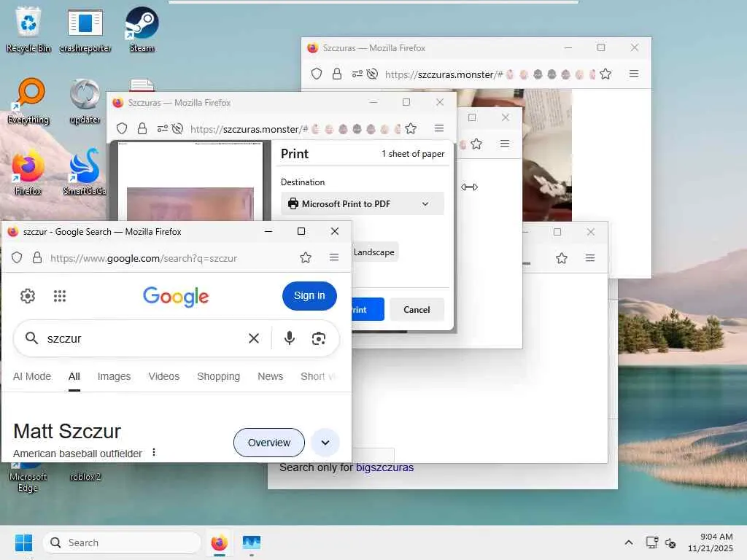This screenshot has height=560, width=747.
Task: Switch to the Videos tab
Action: (x=164, y=376)
